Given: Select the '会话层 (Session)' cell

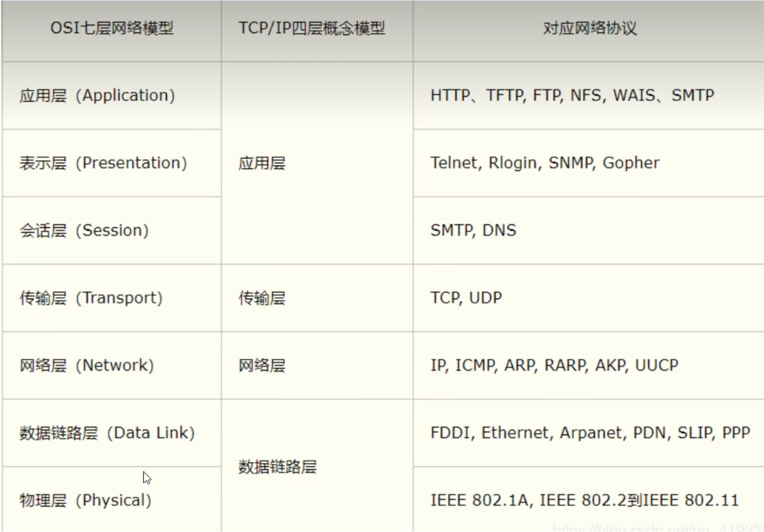Looking at the screenshot, I should [x=112, y=231].
